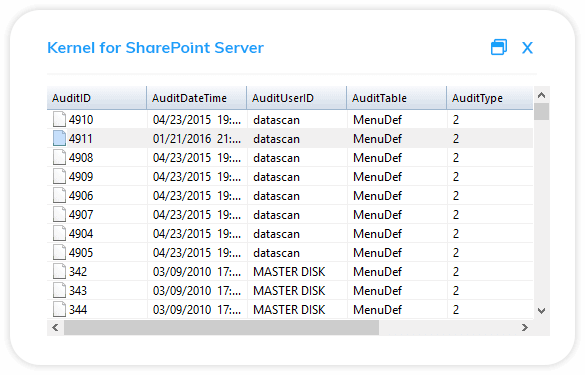This screenshot has width=585, height=375.
Task: Click highlighted file icon of row 4911
Action: tap(59, 138)
